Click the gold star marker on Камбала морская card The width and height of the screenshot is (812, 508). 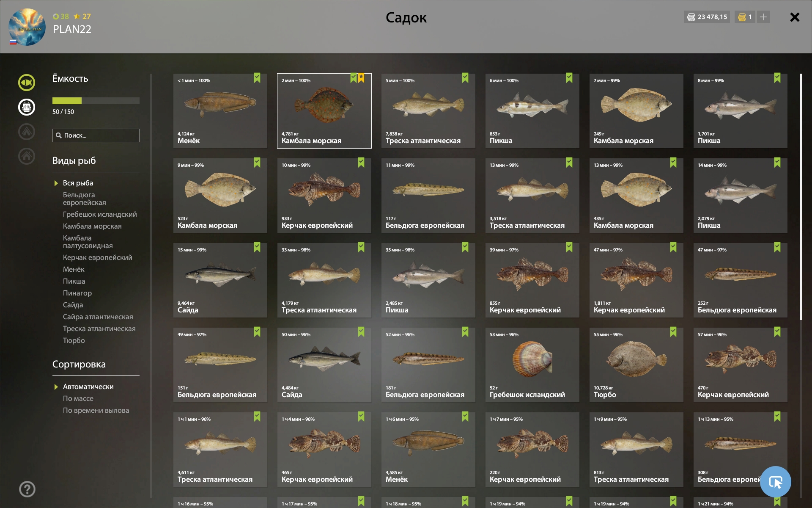point(361,78)
